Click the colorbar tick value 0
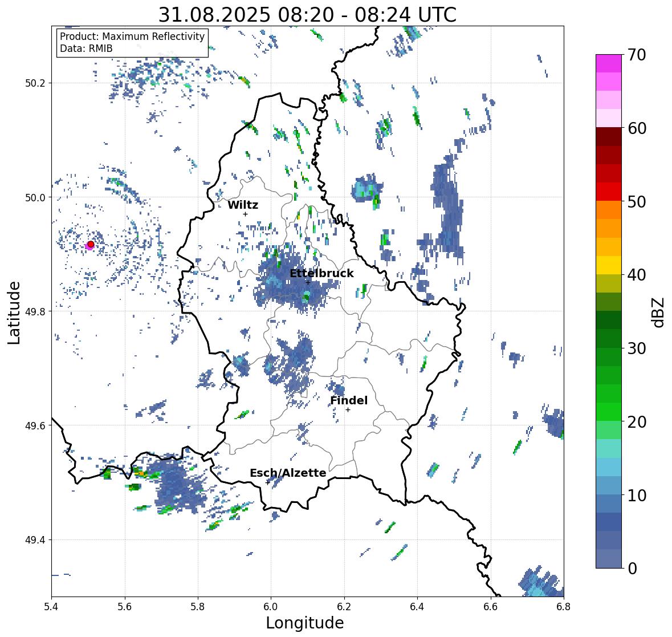 (x=632, y=569)
